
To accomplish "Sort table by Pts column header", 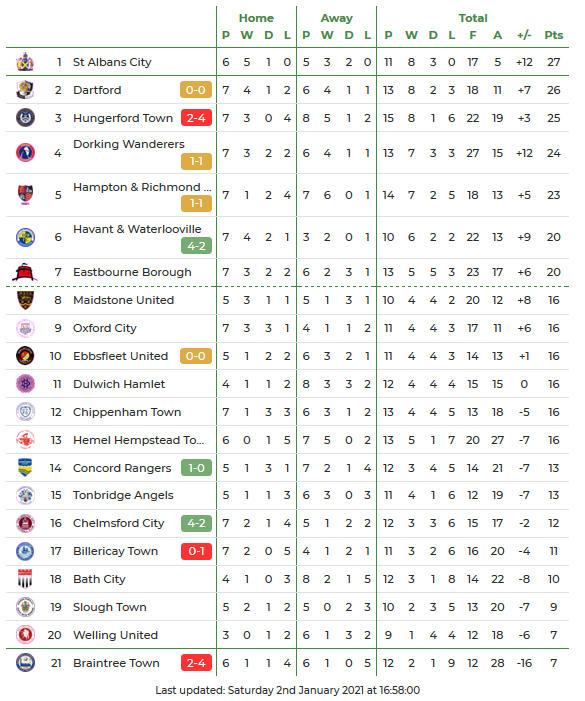I will [553, 35].
